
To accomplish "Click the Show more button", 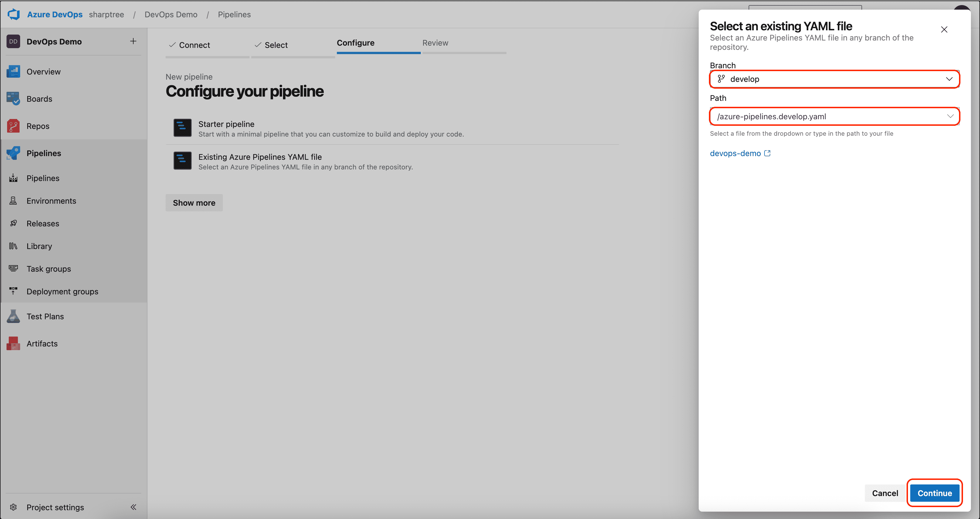I will (x=194, y=203).
